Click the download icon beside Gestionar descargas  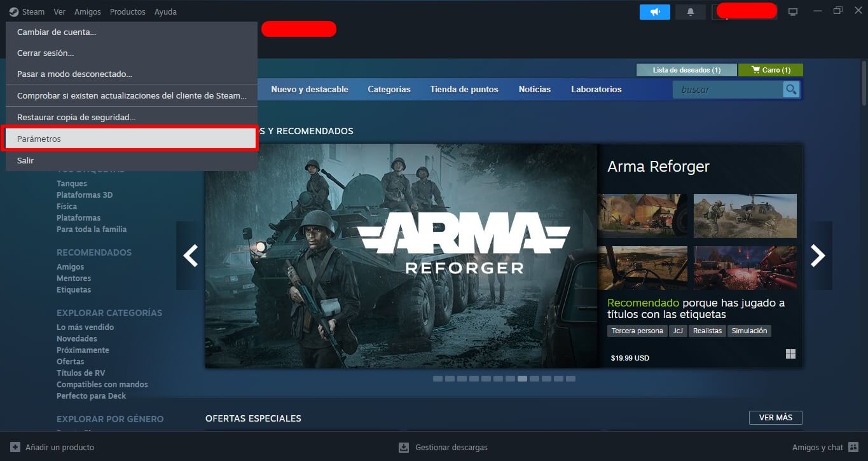pyautogui.click(x=404, y=447)
